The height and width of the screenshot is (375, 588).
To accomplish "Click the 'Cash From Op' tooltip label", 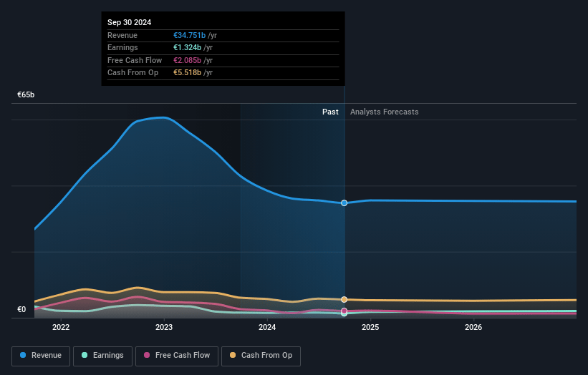I will pos(132,73).
